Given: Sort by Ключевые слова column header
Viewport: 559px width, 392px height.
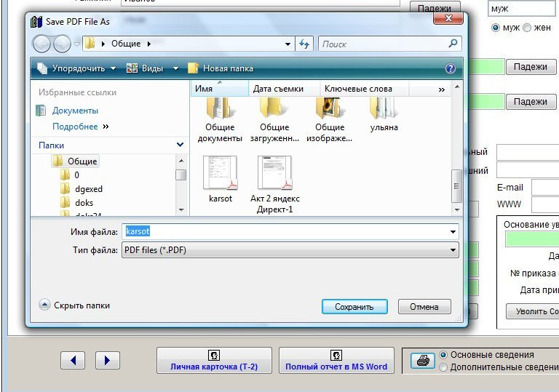Looking at the screenshot, I should pos(365,89).
